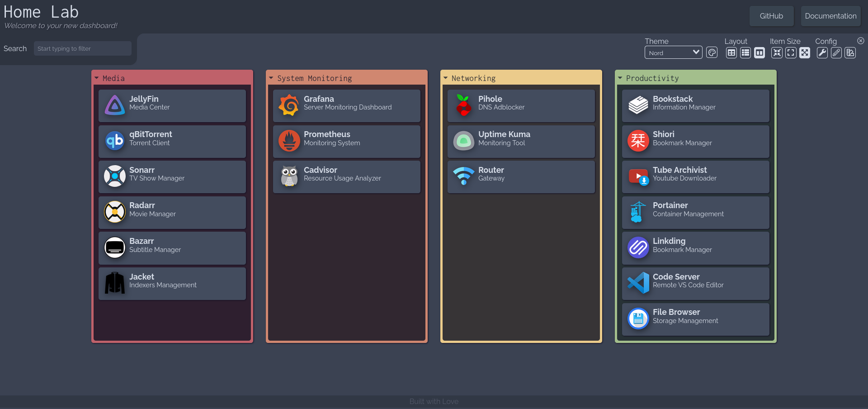Close the settings bar with the circled X

[861, 41]
